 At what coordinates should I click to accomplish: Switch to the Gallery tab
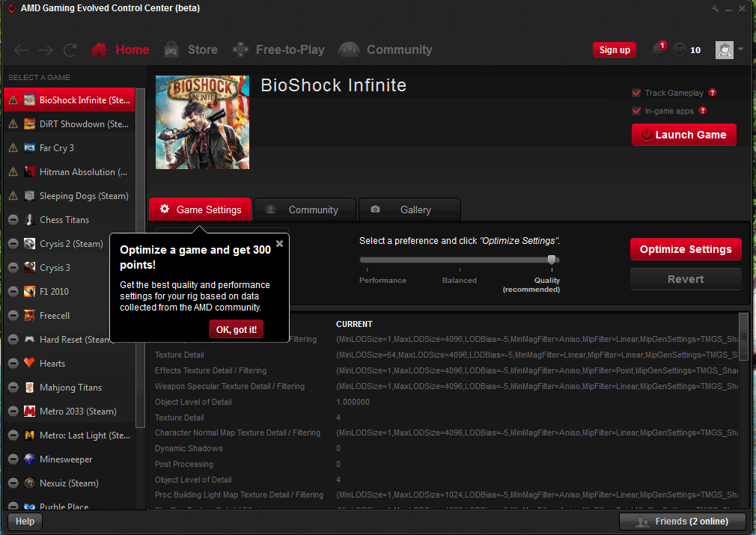point(410,210)
